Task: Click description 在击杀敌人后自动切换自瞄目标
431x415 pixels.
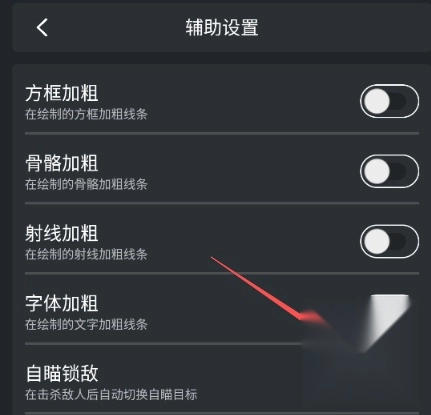Action: (x=111, y=395)
